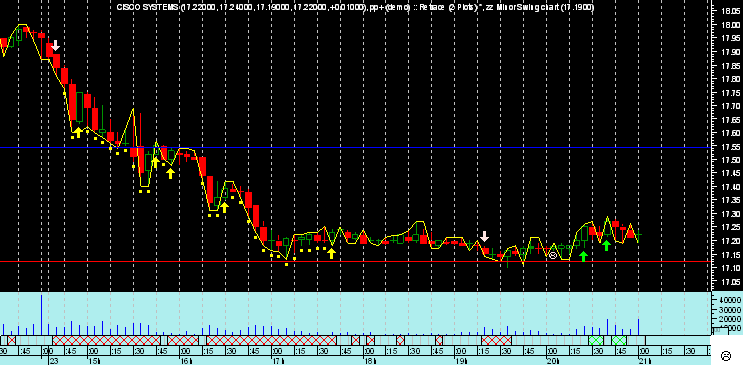Click the tallest volume bar before 23

point(41,315)
